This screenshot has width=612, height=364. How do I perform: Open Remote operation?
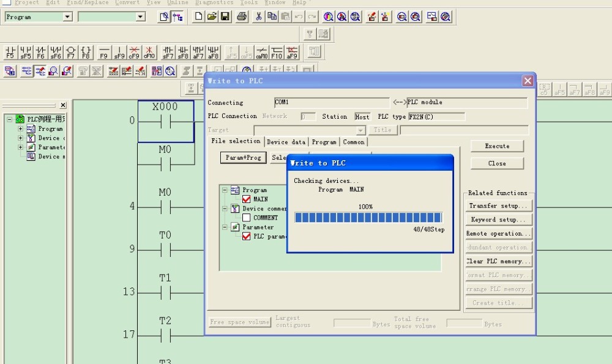pos(498,233)
